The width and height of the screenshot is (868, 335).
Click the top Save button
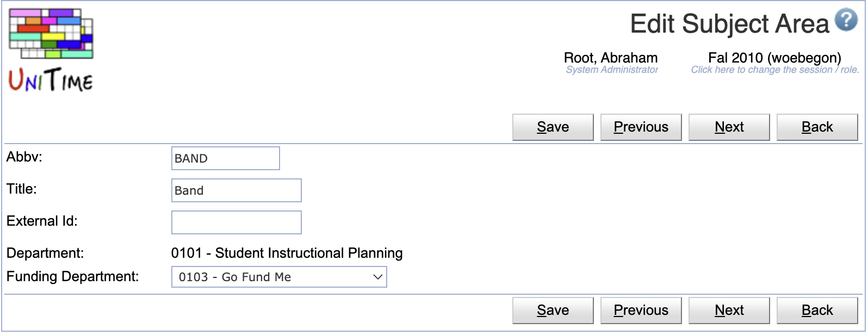click(x=553, y=127)
